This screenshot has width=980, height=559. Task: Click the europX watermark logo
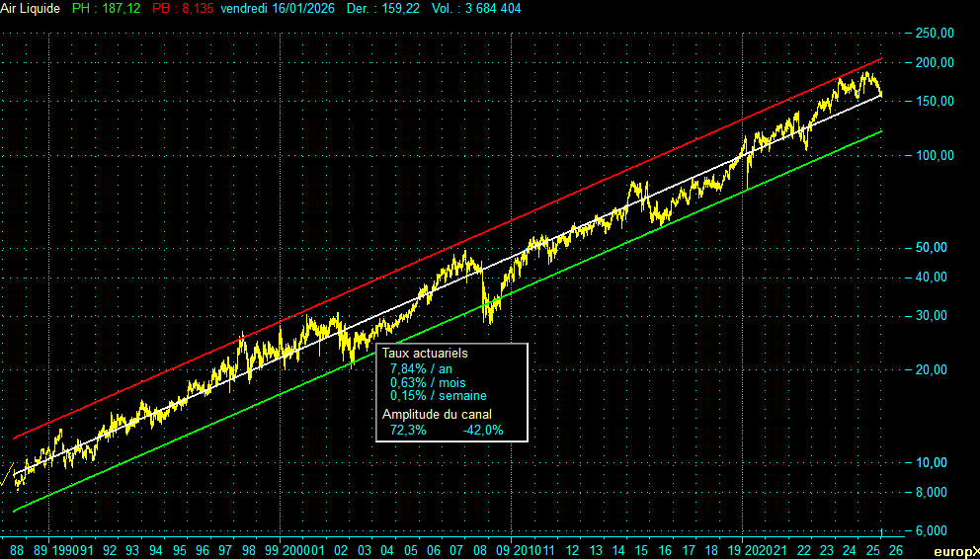(x=956, y=551)
